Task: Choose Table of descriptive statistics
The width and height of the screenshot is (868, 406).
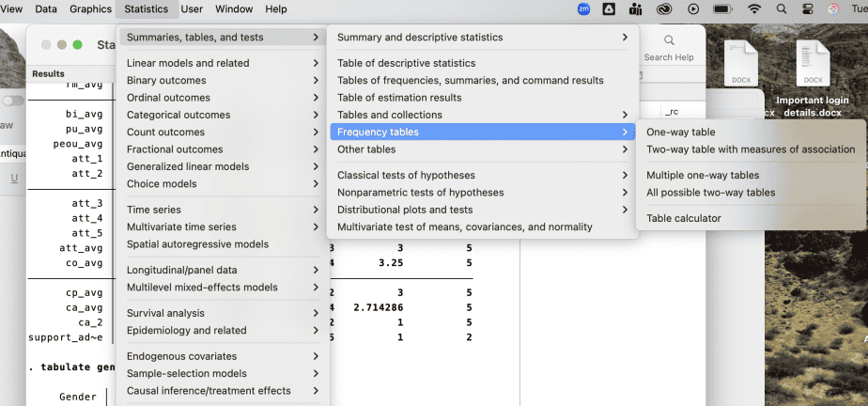Action: (406, 63)
